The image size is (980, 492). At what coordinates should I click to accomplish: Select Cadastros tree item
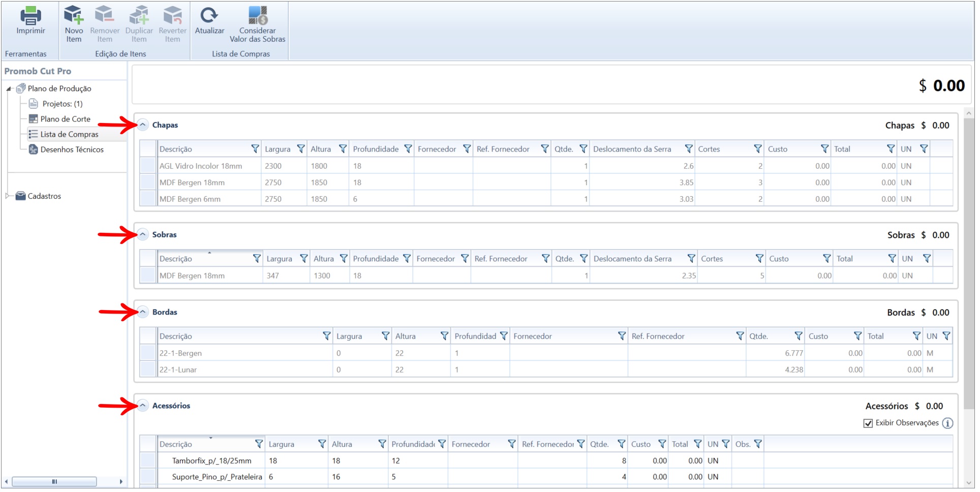pyautogui.click(x=44, y=196)
